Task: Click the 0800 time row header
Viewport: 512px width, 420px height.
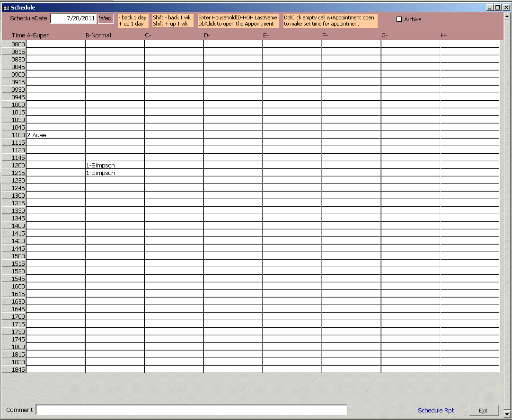Action: (x=14, y=44)
